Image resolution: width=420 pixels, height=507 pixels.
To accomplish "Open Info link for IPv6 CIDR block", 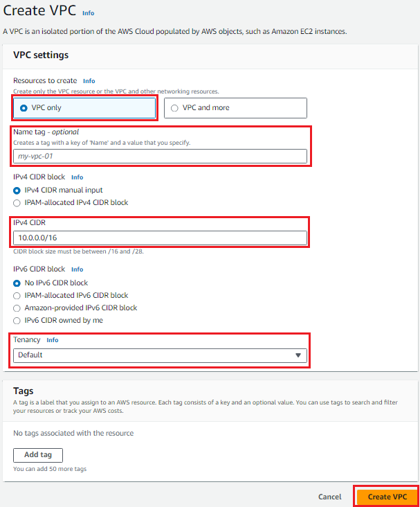I will pyautogui.click(x=77, y=269).
